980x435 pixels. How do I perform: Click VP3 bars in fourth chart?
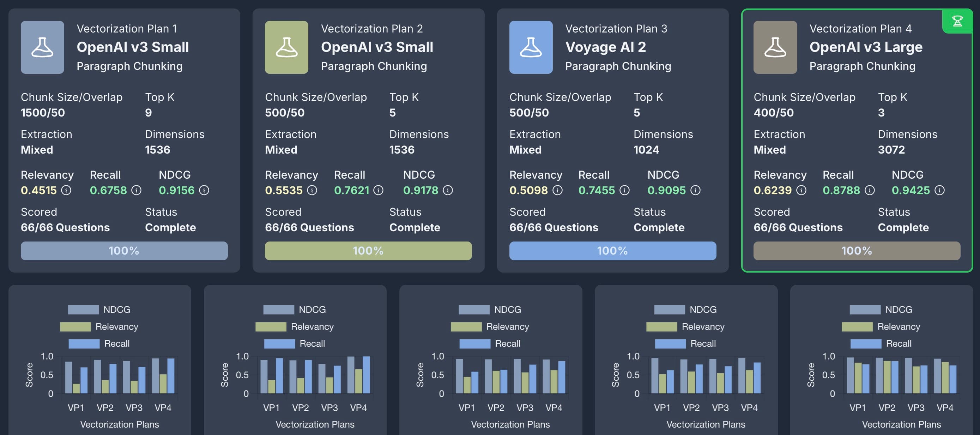coord(720,376)
